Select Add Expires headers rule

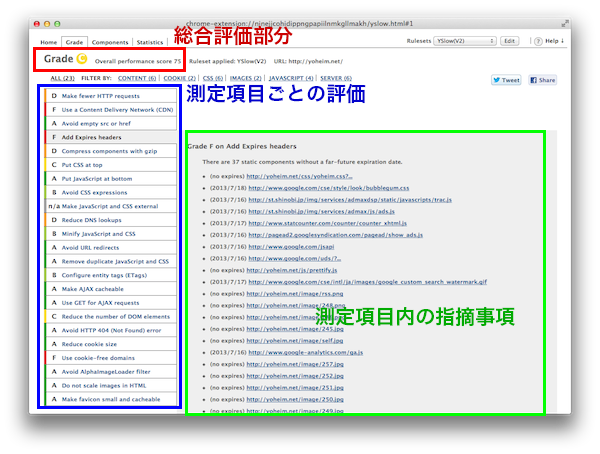point(111,137)
